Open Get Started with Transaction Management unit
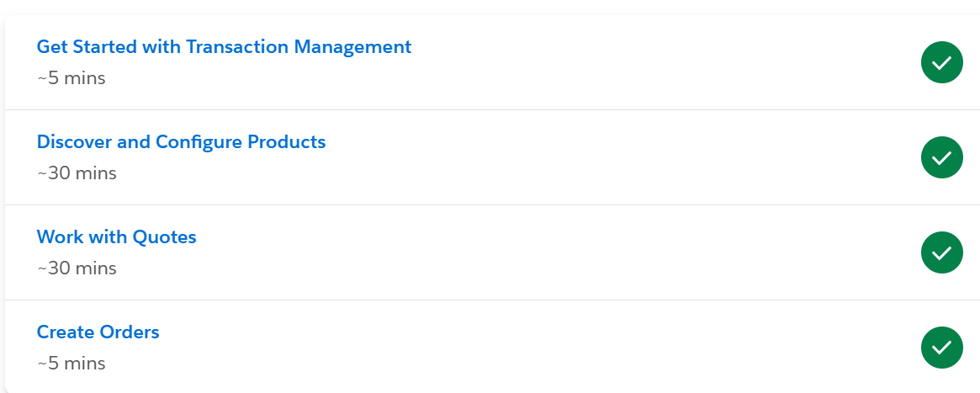This screenshot has height=393, width=980. pos(224,47)
